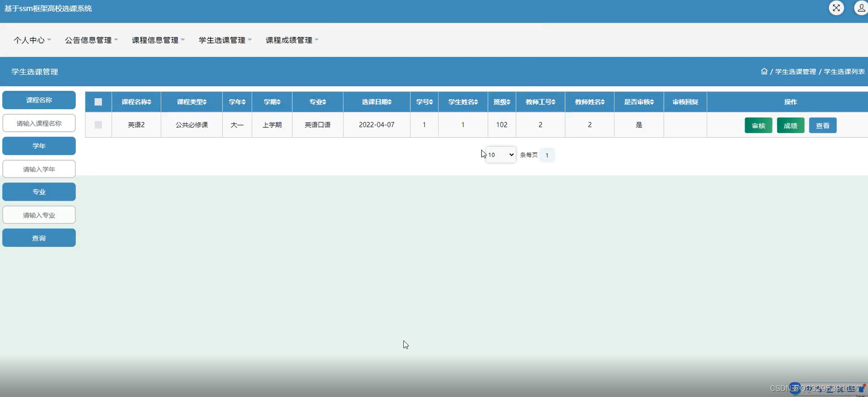Sort by 专业 column header

[318, 102]
